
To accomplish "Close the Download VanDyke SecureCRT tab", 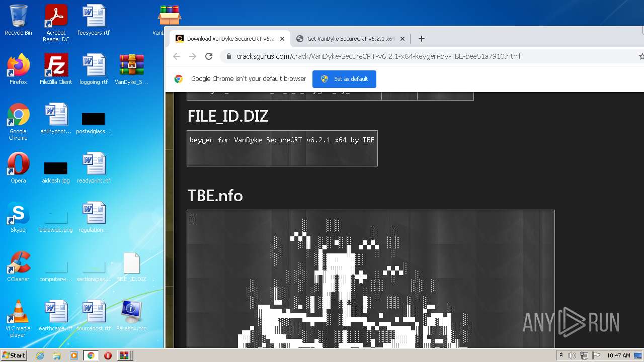I will (282, 39).
